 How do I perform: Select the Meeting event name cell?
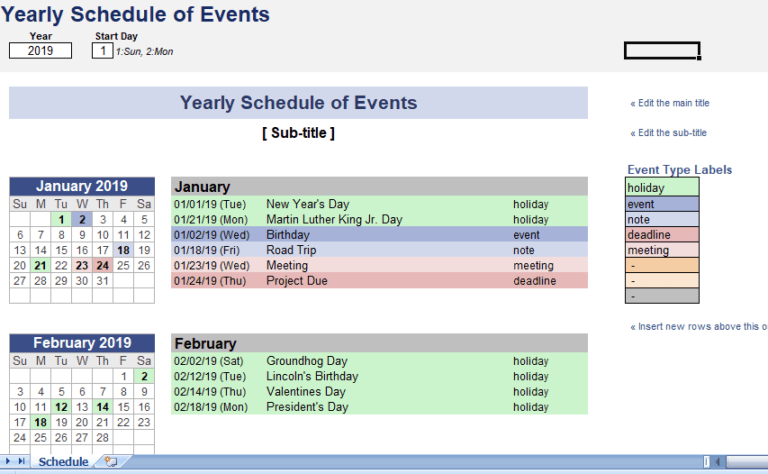click(x=287, y=265)
